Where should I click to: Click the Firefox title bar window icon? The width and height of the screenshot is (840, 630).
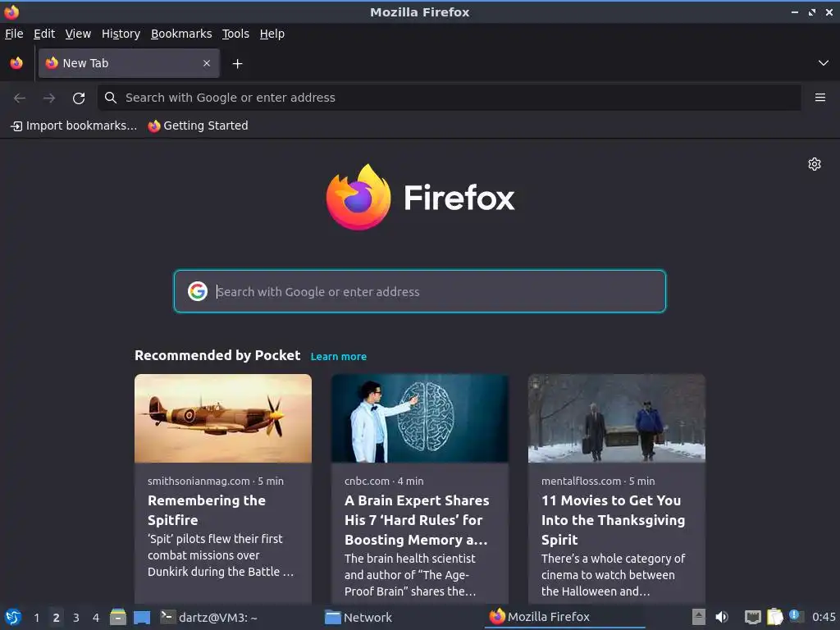[x=11, y=11]
